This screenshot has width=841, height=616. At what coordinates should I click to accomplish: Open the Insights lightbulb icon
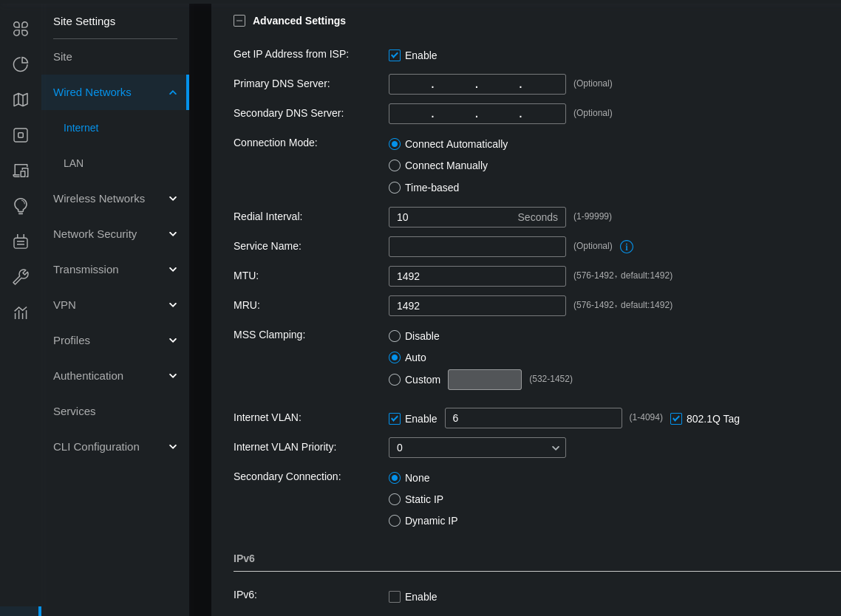pos(21,206)
